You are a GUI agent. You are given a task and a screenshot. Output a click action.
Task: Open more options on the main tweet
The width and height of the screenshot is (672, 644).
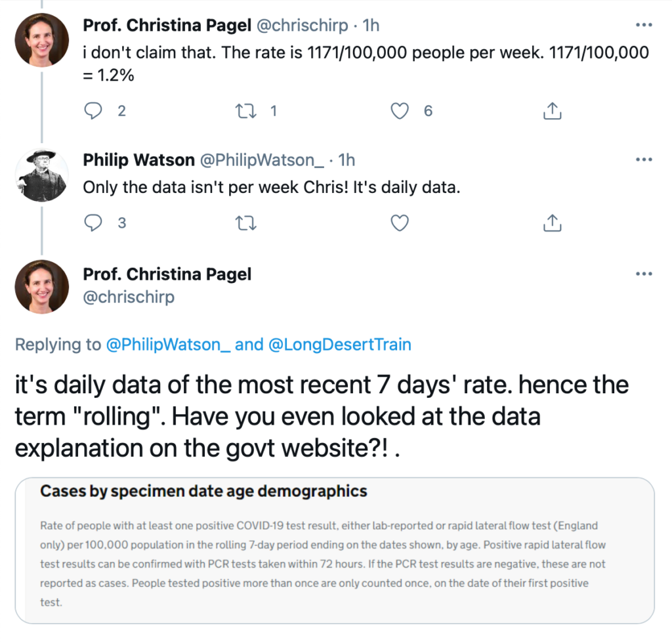coord(644,274)
